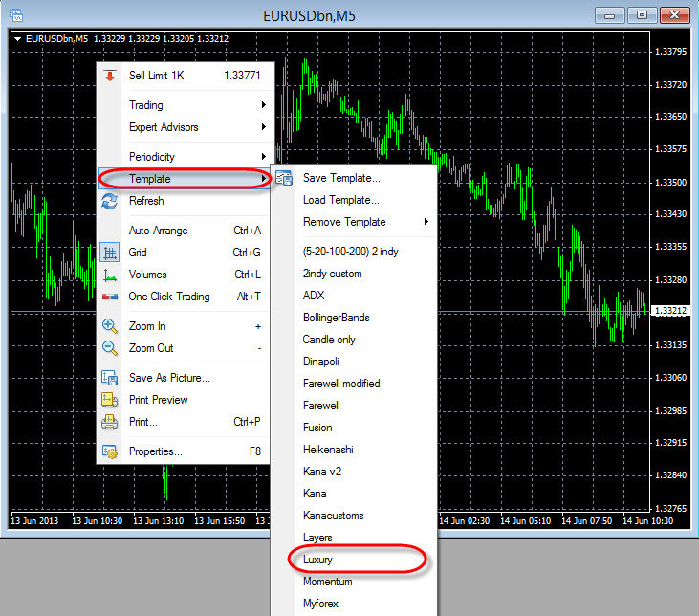Apply the 2indy custom template
The height and width of the screenshot is (616, 699).
(x=354, y=274)
